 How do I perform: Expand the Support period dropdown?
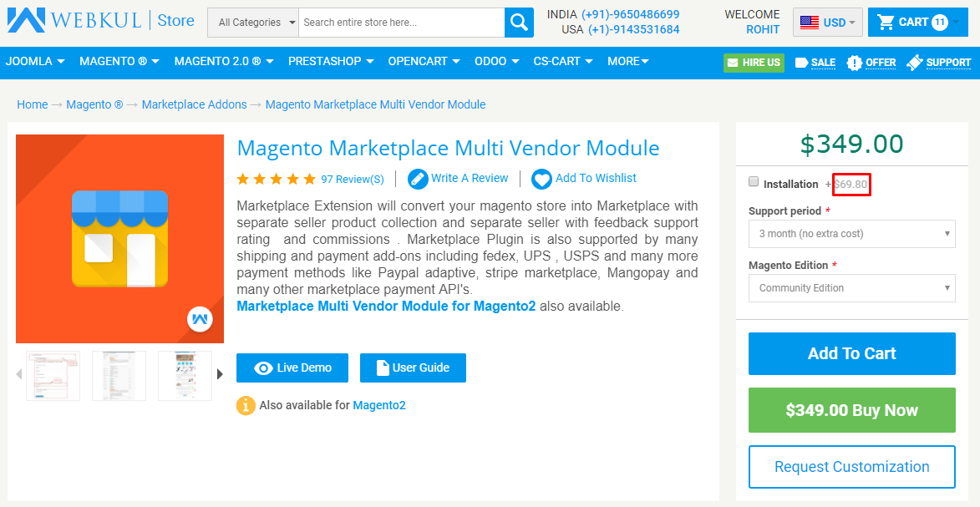point(852,234)
